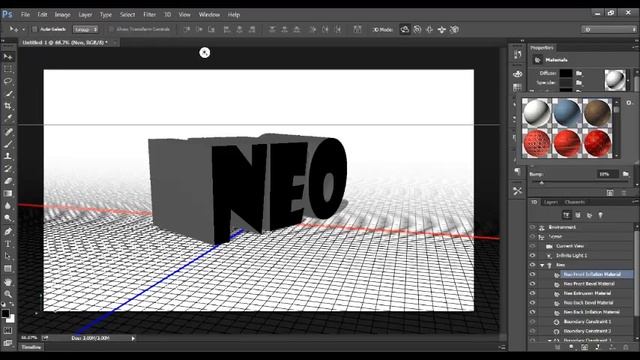Screen dimensions: 640x360
Task: Click the Bump slider handle
Action: coord(542,182)
